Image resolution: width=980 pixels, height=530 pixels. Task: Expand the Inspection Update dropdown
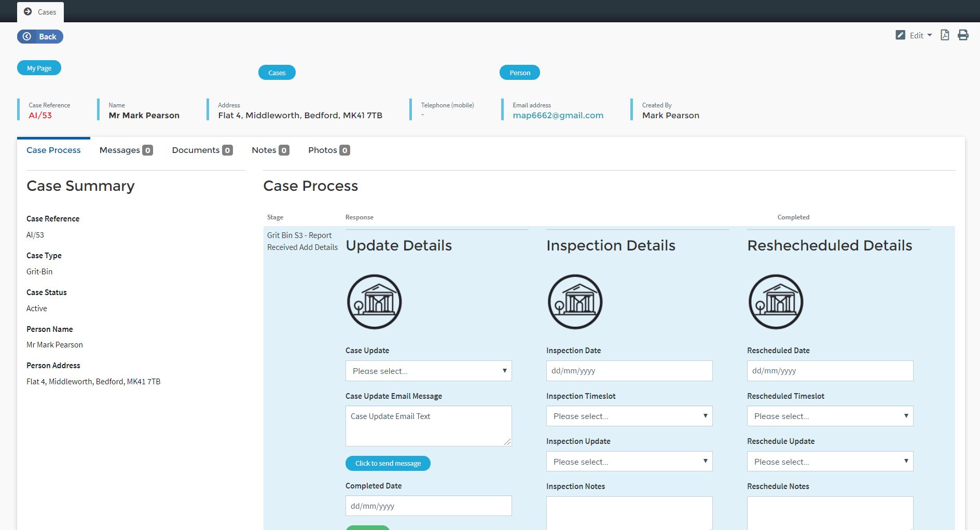(x=629, y=462)
